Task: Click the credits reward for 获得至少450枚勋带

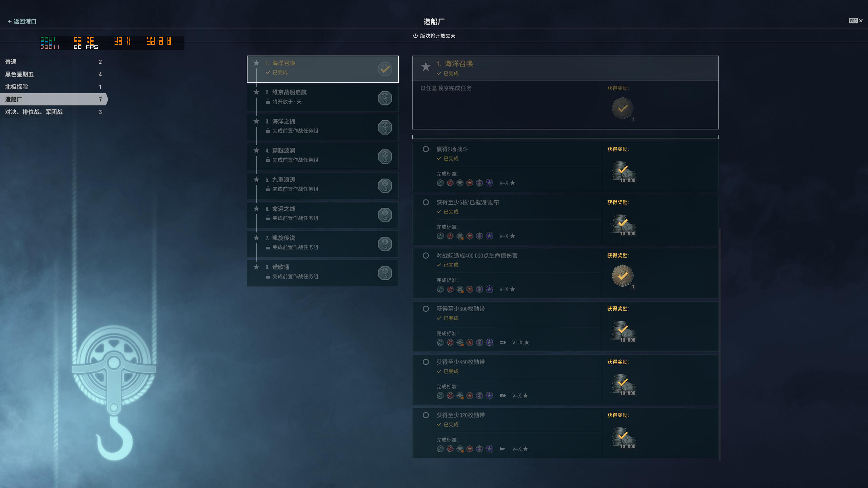Action: pos(623,384)
